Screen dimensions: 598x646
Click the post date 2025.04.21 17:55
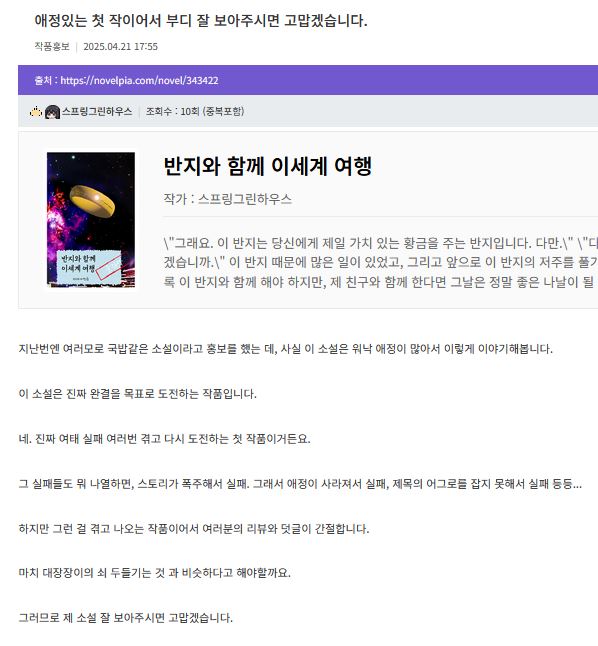tap(120, 47)
